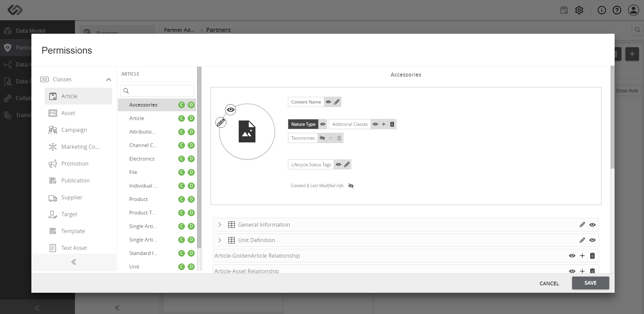Toggle eye icon for Unit Definition

[592, 240]
